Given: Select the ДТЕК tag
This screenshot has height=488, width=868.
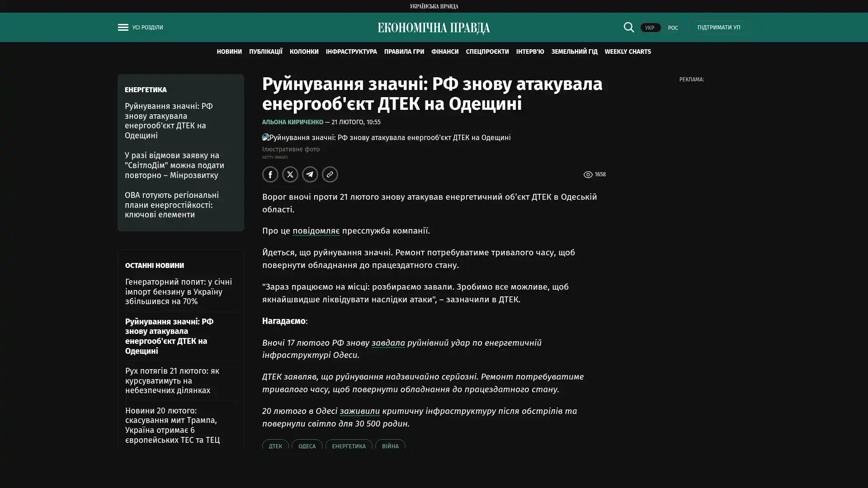Looking at the screenshot, I should (275, 446).
